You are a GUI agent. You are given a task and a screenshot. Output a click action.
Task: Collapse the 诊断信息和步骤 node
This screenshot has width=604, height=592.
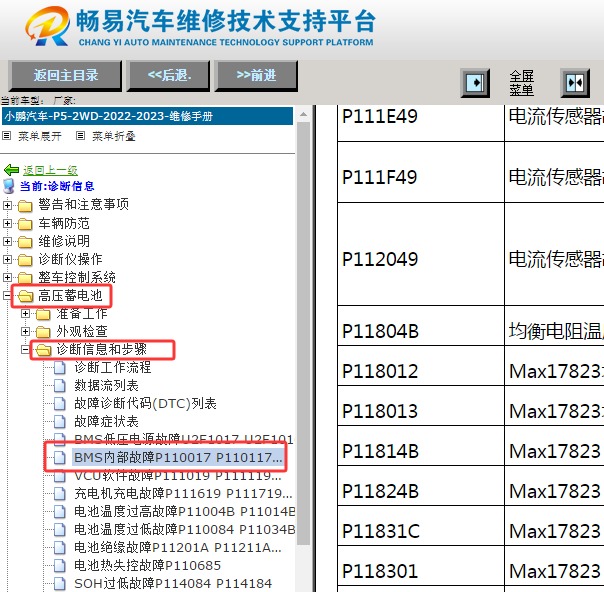click(25, 349)
